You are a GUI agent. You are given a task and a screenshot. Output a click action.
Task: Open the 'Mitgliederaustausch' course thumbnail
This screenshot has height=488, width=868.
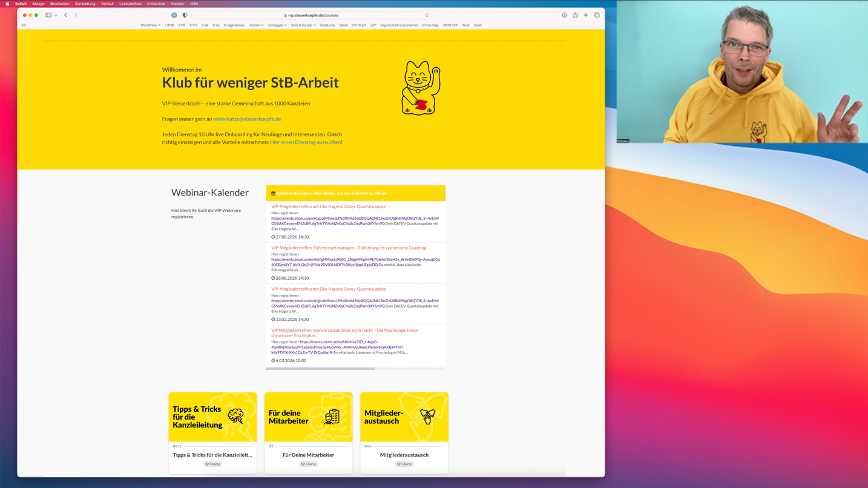[x=404, y=417]
